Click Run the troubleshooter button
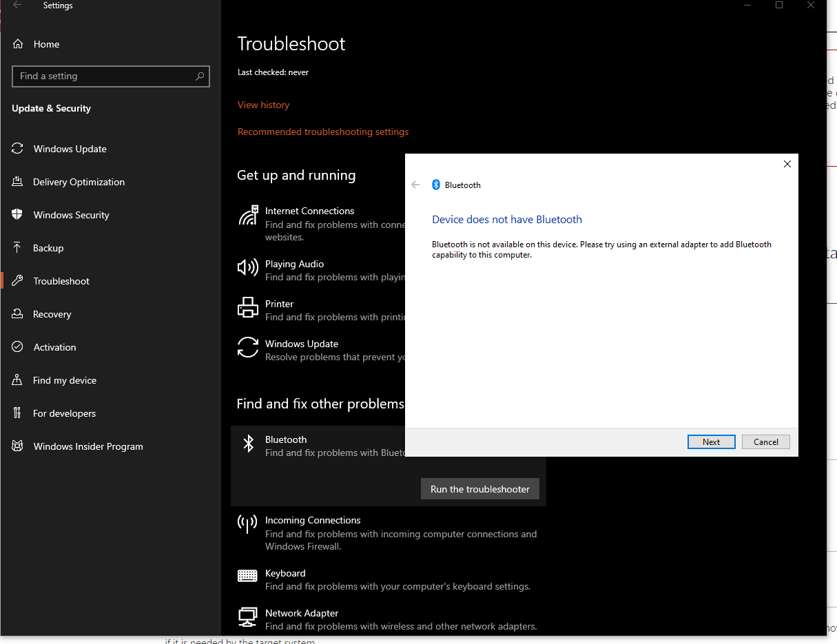 pyautogui.click(x=480, y=489)
